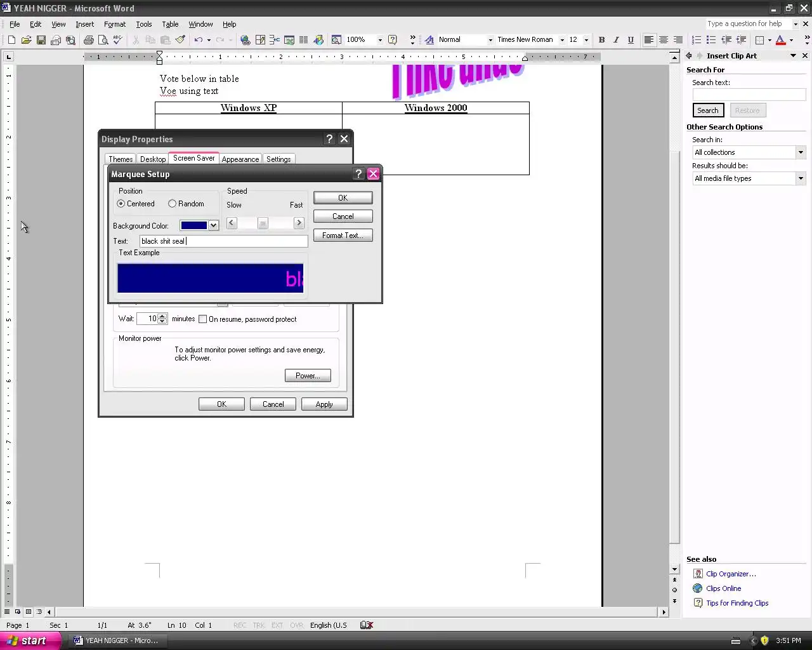The height and width of the screenshot is (650, 812).
Task: Click OK in Marquee Setup dialog
Action: (x=343, y=198)
